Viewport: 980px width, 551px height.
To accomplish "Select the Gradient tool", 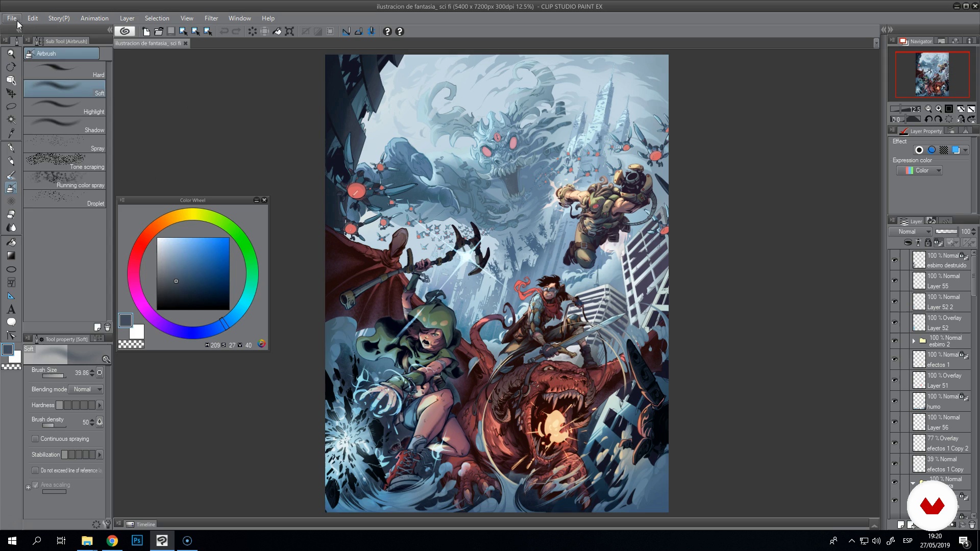I will click(x=11, y=256).
